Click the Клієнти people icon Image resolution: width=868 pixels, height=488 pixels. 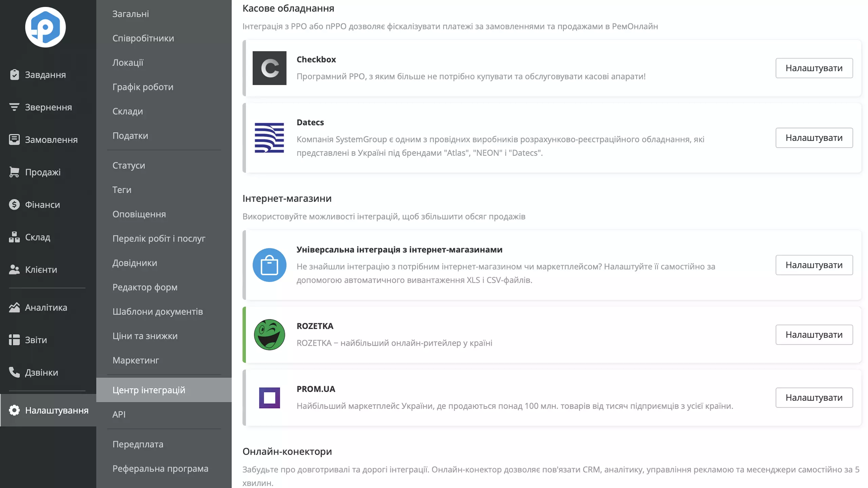14,269
